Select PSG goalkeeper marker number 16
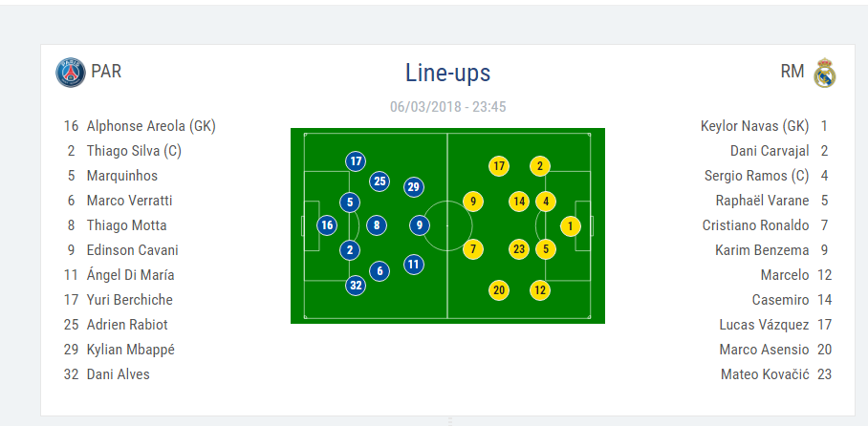Viewport: 868px width, 426px height. pos(327,225)
